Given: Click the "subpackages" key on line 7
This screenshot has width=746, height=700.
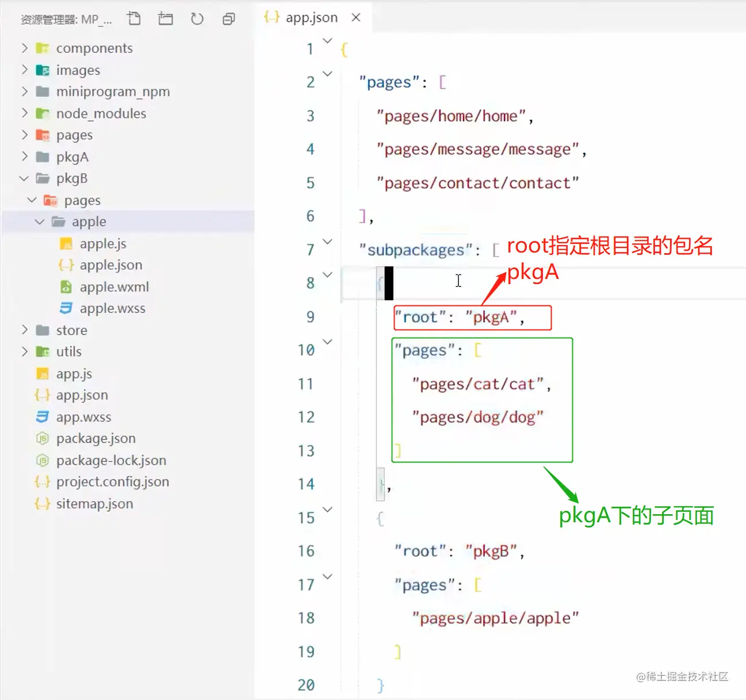Looking at the screenshot, I should (x=415, y=250).
